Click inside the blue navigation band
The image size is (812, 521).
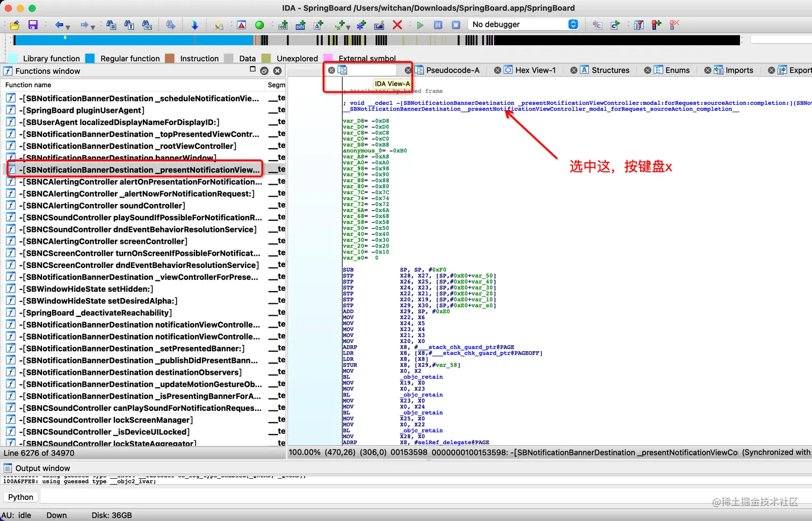133,40
